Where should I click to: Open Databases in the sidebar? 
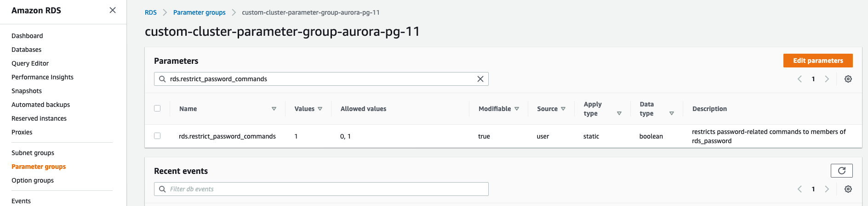click(26, 50)
